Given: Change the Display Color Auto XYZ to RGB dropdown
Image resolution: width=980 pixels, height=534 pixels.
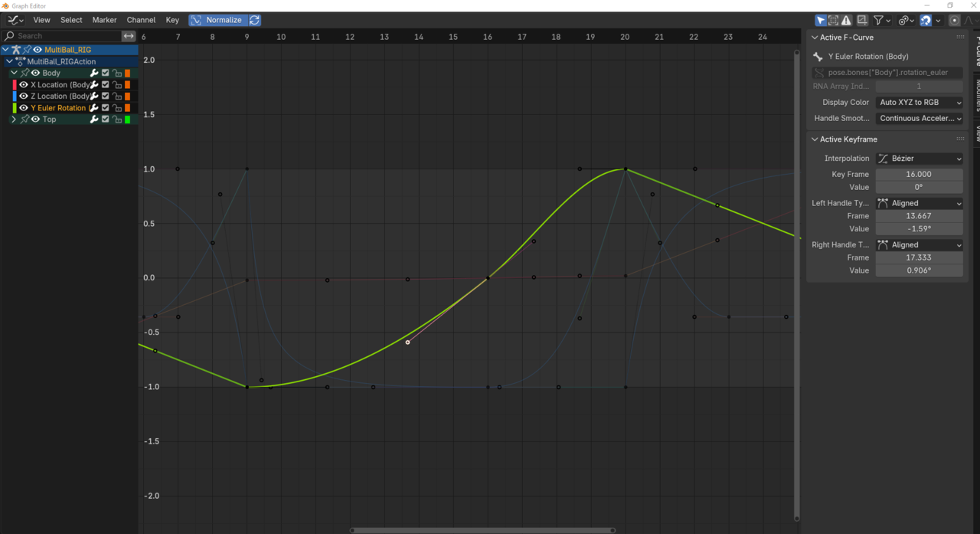Looking at the screenshot, I should click(919, 102).
